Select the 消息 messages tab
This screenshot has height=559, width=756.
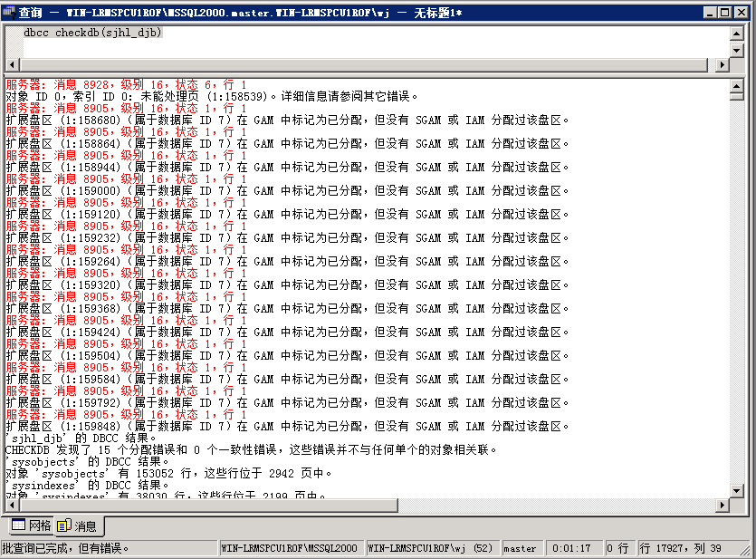[79, 525]
